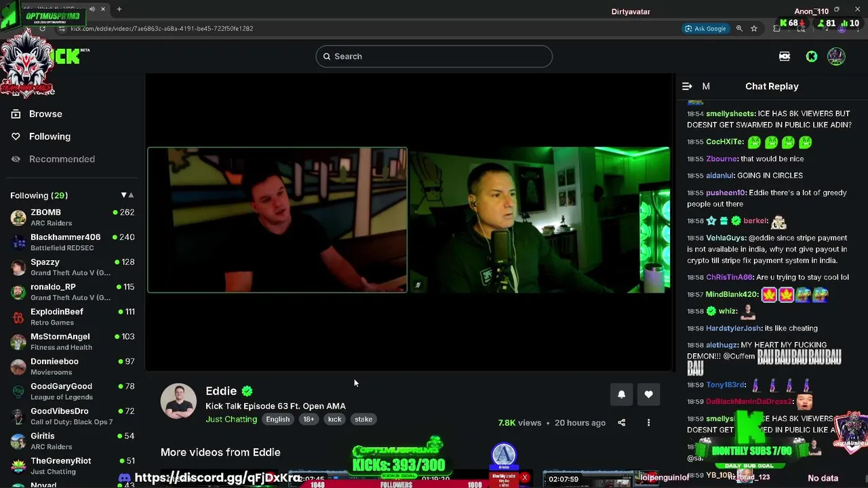The image size is (868, 488).
Task: Toggle the heart follow button
Action: click(x=648, y=394)
